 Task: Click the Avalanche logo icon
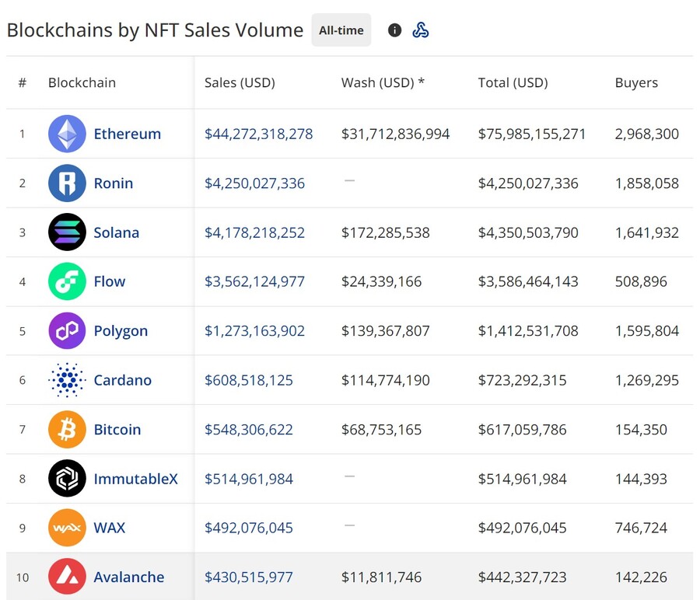pos(67,577)
